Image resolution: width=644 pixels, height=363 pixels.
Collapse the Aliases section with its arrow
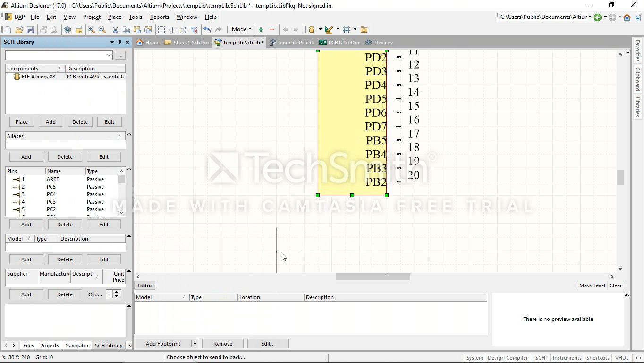point(129,134)
